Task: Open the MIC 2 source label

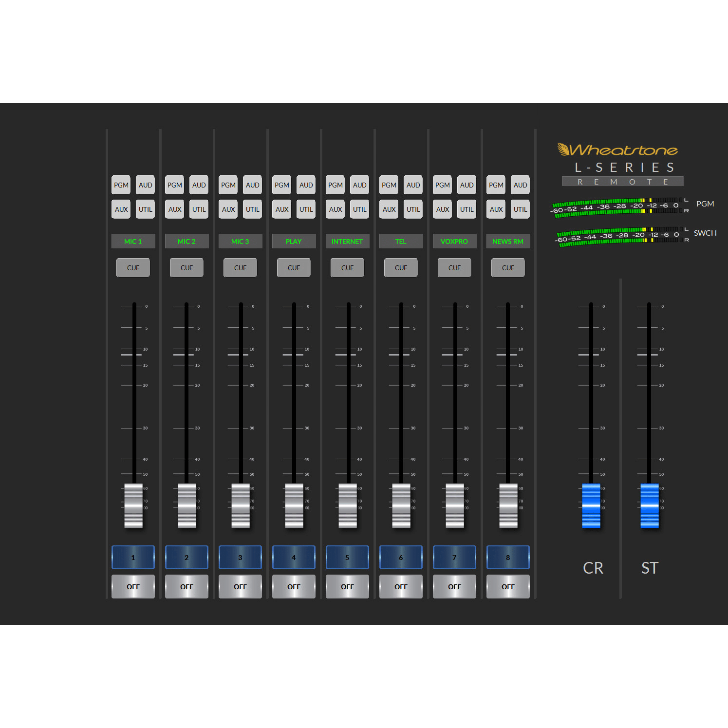Action: 187,241
